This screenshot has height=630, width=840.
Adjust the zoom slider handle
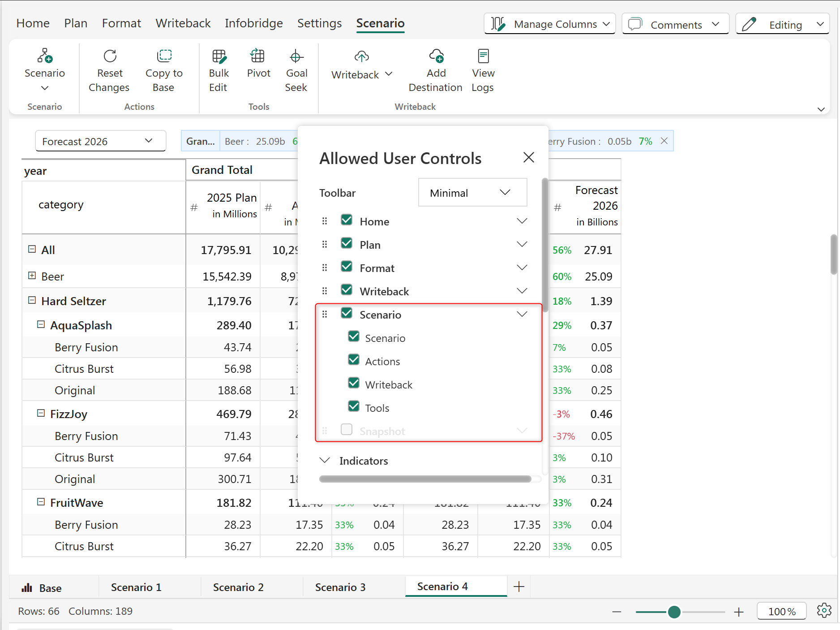(x=674, y=612)
